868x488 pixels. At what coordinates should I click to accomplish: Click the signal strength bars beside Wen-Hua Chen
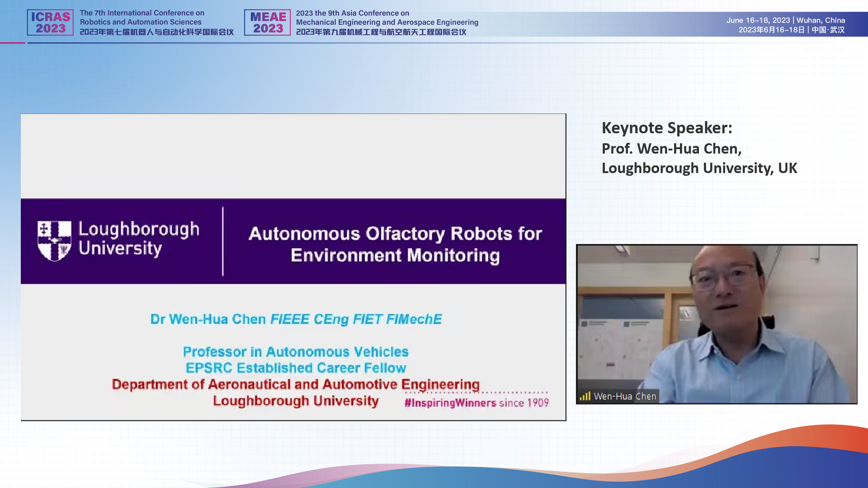click(585, 396)
